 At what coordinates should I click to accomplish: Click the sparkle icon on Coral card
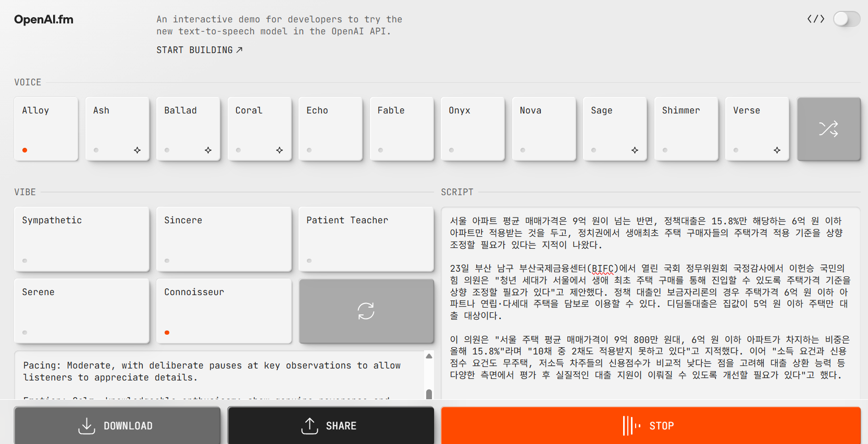(x=279, y=150)
